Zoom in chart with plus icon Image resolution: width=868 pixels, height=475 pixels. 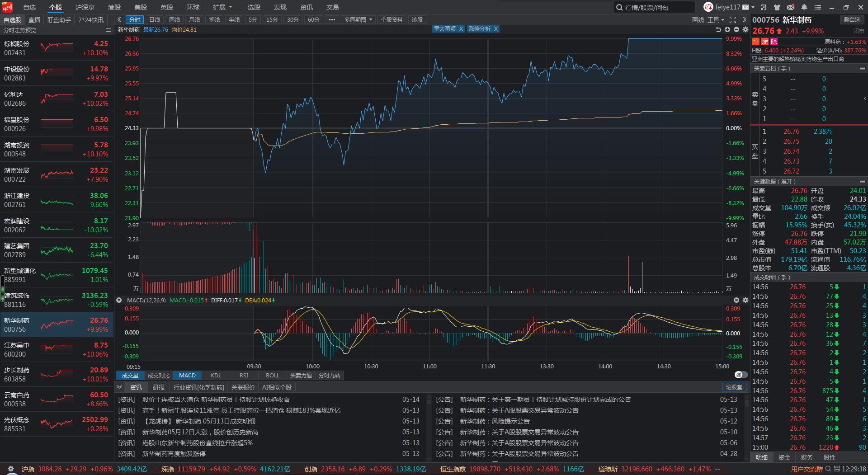click(x=727, y=29)
